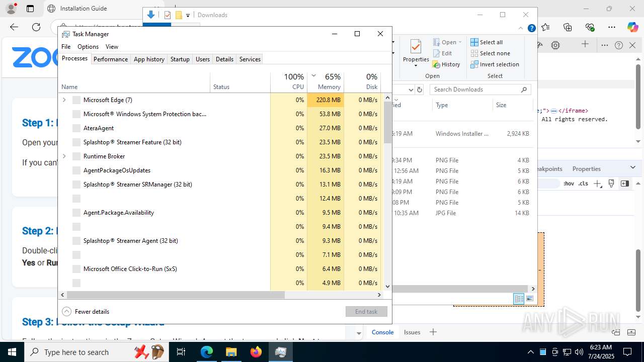644x362 pixels.
Task: Switch to the App history tab
Action: (x=149, y=59)
